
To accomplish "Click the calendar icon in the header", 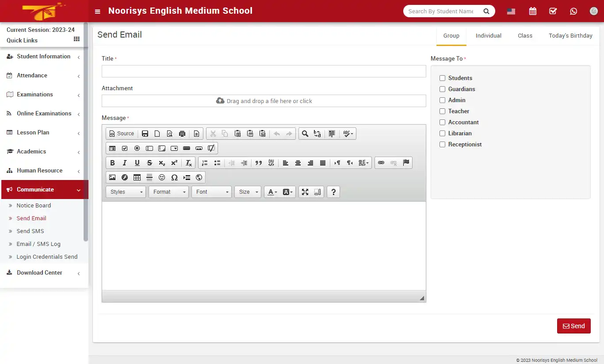I will tap(532, 11).
